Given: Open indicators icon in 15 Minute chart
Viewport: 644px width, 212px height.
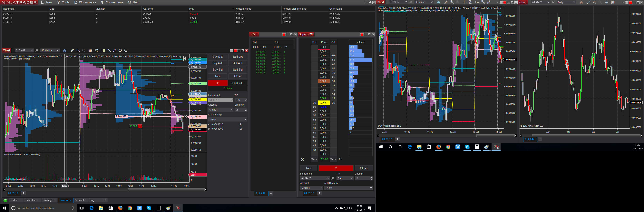Looking at the screenshot, I should click(109, 50).
